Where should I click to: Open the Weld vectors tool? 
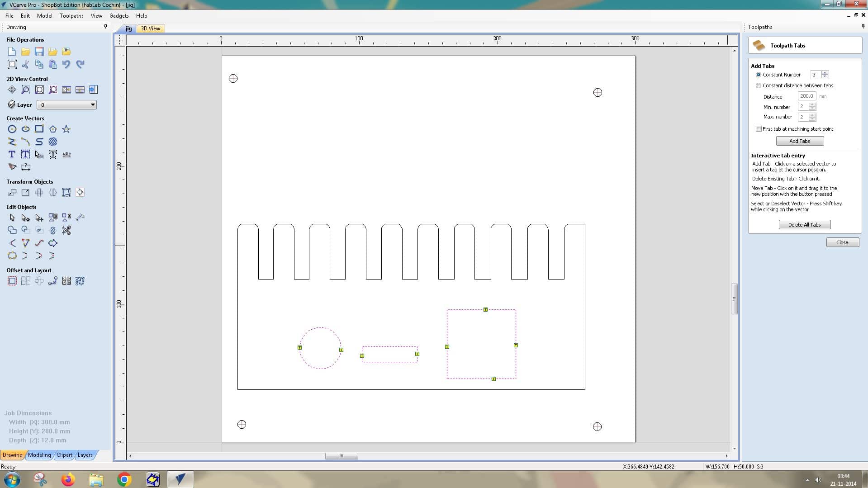click(x=12, y=230)
